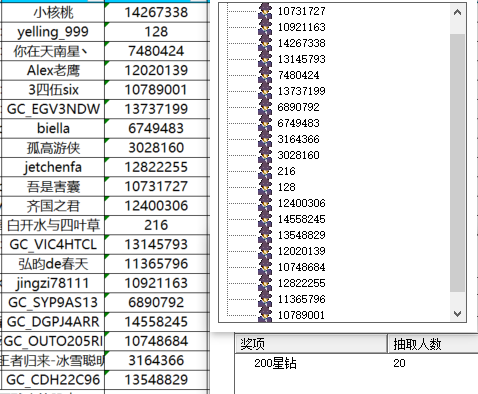The height and width of the screenshot is (394, 478).
Task: Click the user icon beside 10748684 in list
Action: 265,267
